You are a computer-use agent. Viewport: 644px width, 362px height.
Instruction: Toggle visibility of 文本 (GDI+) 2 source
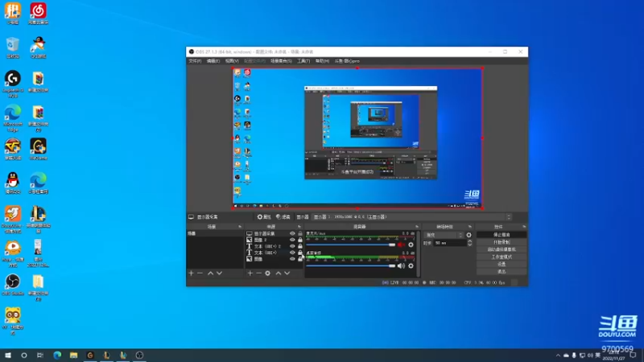pyautogui.click(x=292, y=246)
